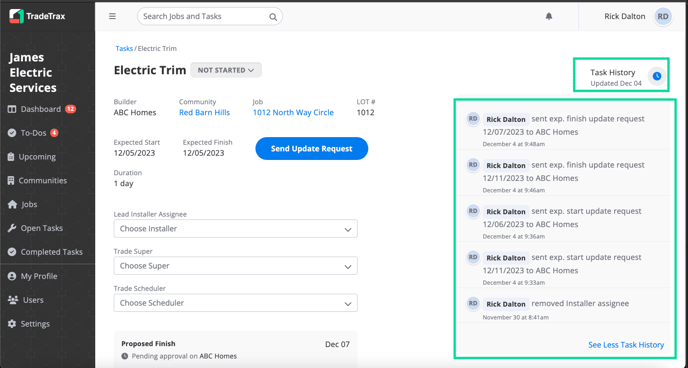This screenshot has width=688, height=368.
Task: Click the Completed Tasks check icon
Action: tap(12, 252)
